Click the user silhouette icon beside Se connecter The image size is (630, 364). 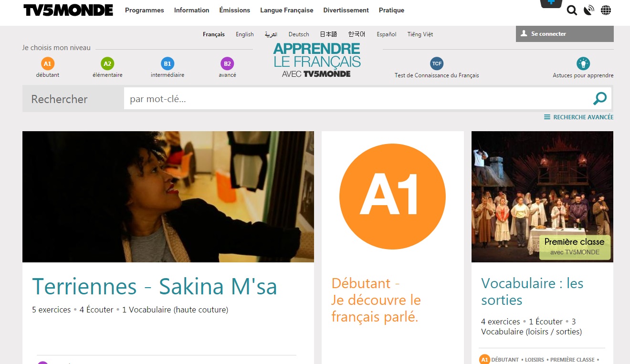pos(524,34)
